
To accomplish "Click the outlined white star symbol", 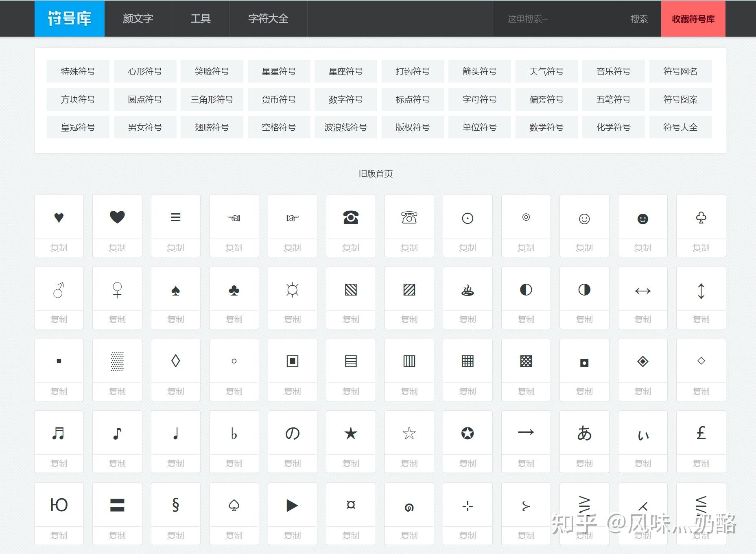I will point(409,434).
